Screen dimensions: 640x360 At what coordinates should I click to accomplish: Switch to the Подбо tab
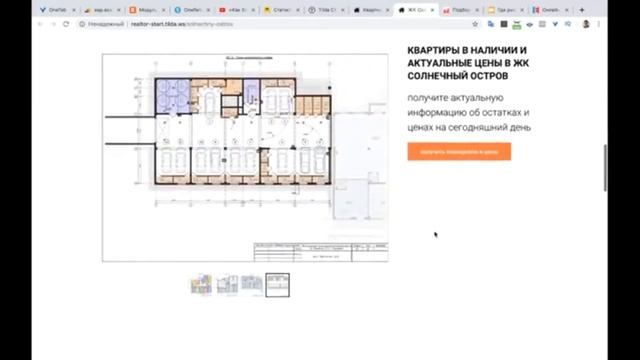coord(461,10)
